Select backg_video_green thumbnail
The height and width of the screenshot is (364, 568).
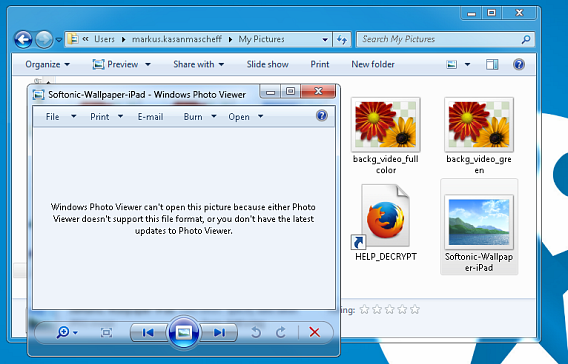(479, 125)
